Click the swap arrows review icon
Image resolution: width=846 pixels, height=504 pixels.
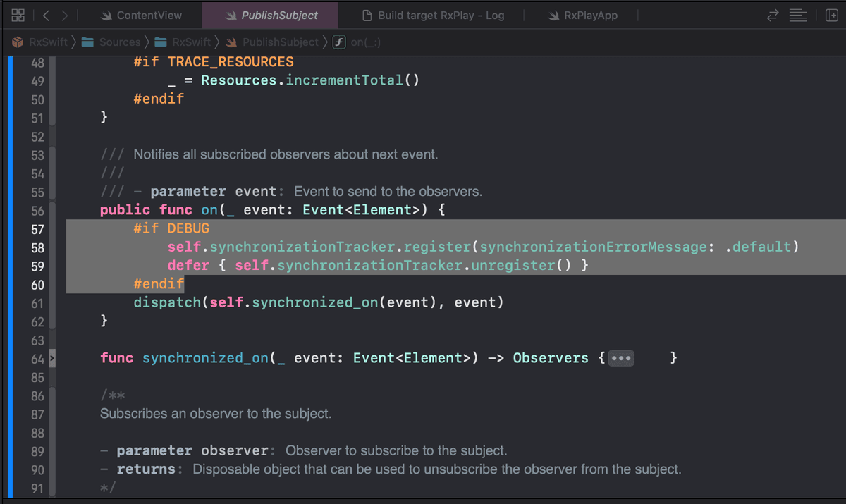coord(773,15)
